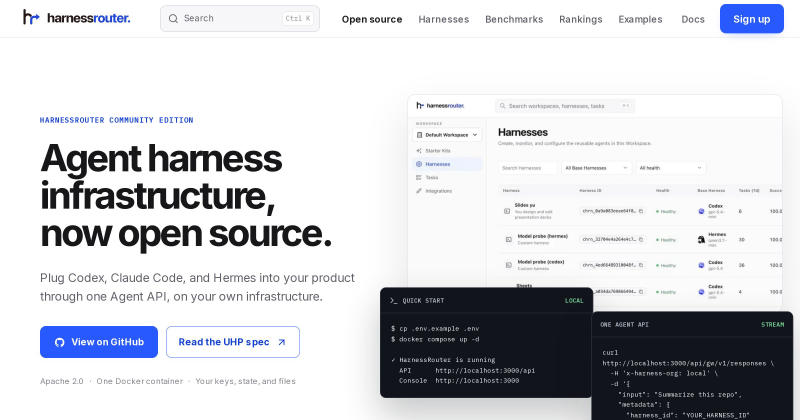This screenshot has height=420, width=800.
Task: Click the Apache 2.0 text
Action: (62, 381)
